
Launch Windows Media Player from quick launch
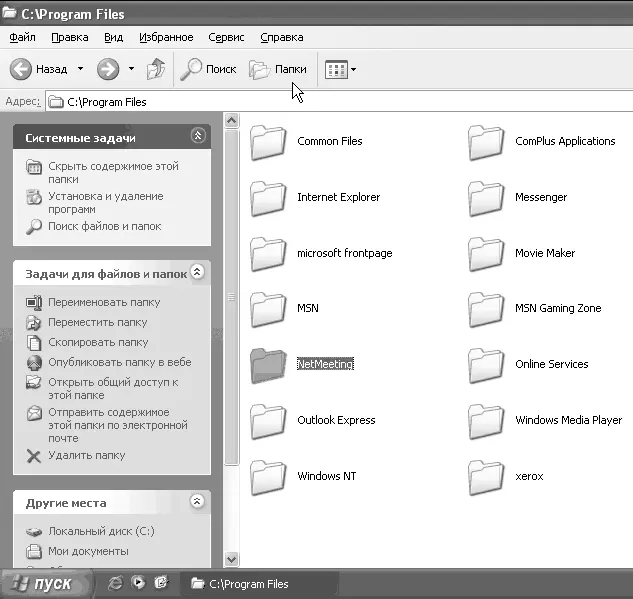tap(138, 582)
